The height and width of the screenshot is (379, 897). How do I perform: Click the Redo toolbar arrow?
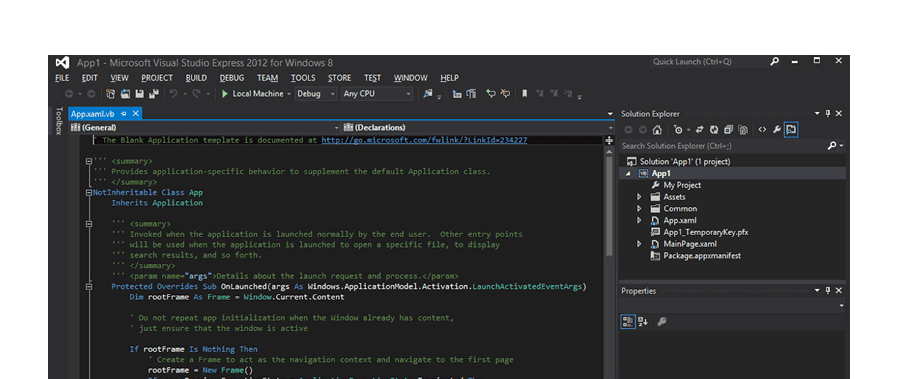(x=196, y=94)
